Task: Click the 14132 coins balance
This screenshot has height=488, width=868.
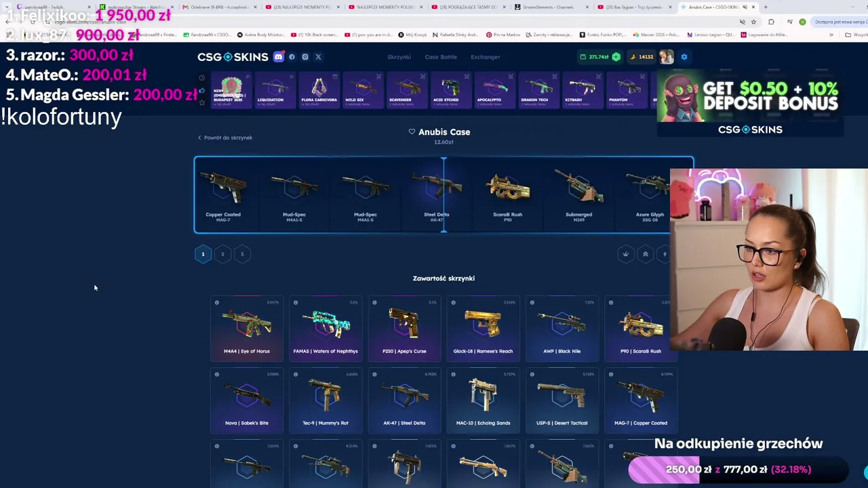Action: [642, 57]
